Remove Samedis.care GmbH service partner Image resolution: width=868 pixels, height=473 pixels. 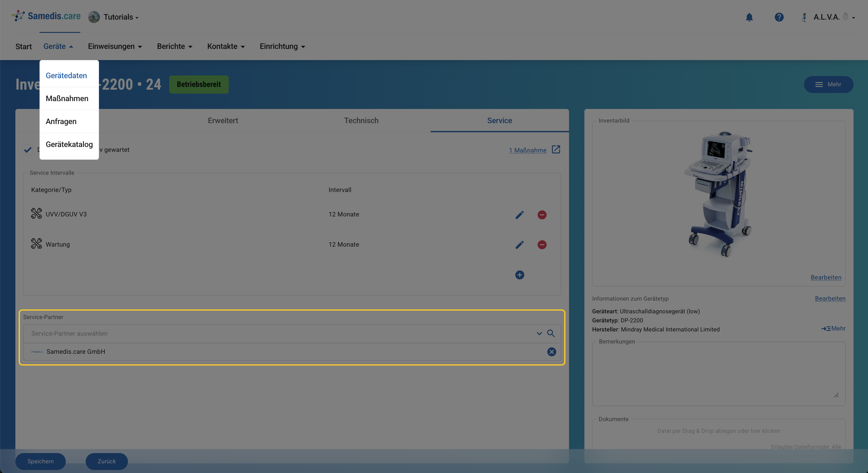point(551,352)
